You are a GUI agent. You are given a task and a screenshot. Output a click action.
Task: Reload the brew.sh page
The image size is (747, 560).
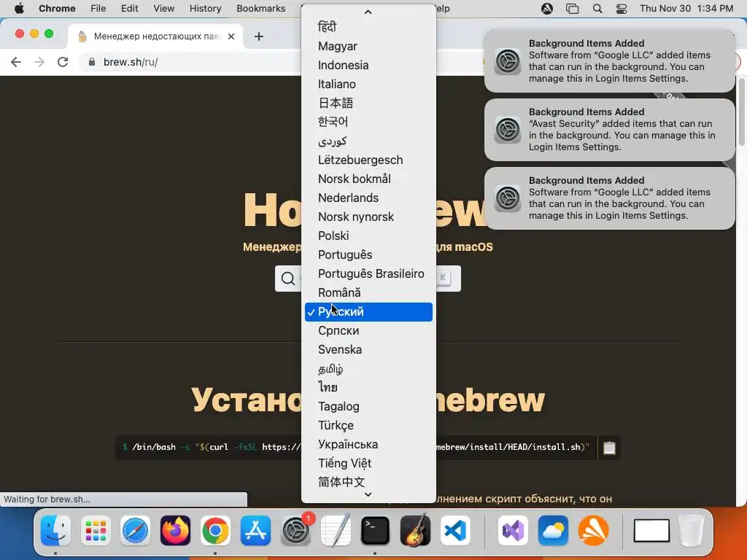63,62
